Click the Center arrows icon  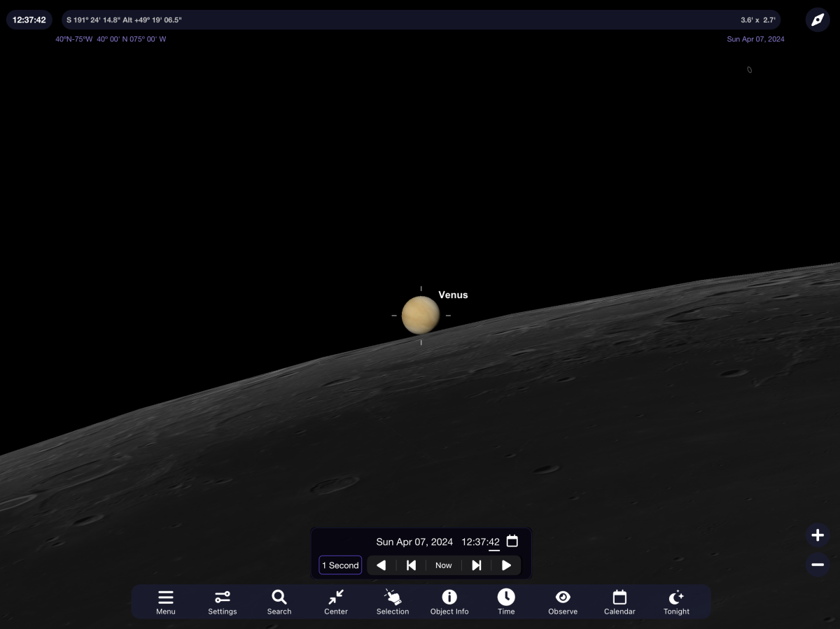(336, 602)
